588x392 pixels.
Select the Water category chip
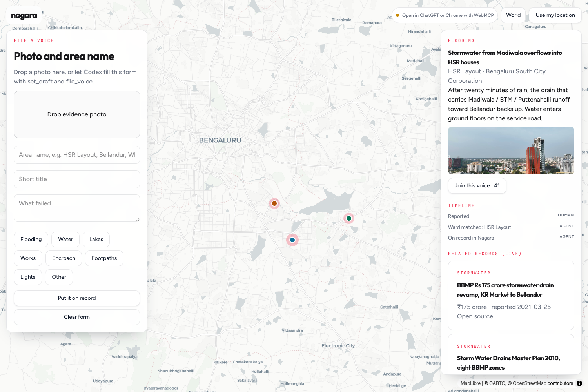[65, 240]
